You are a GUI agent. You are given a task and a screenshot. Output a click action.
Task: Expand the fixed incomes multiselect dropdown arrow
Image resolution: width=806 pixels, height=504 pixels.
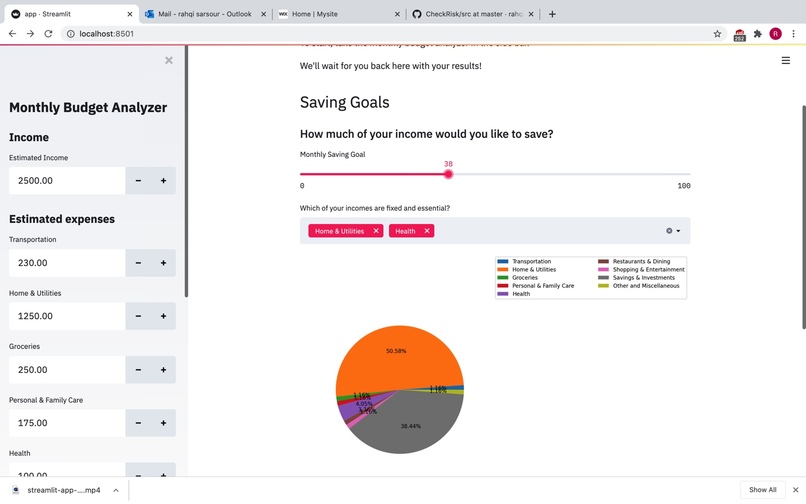tap(679, 231)
